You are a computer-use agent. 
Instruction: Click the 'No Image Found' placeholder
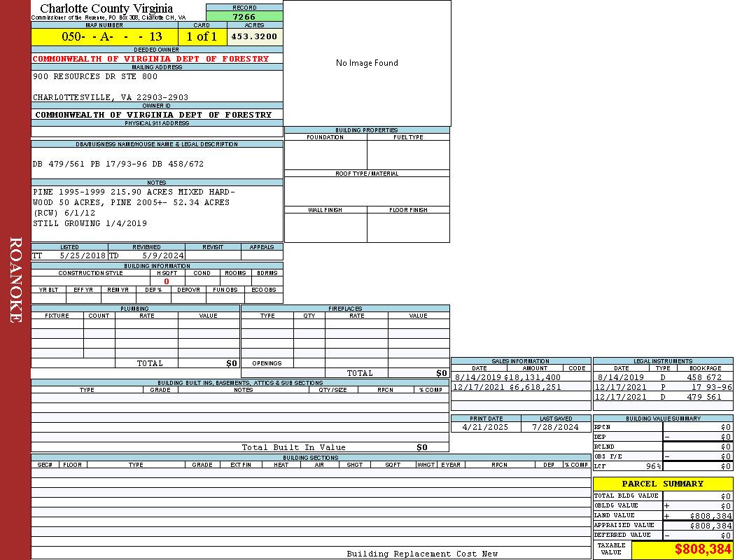pyautogui.click(x=367, y=63)
